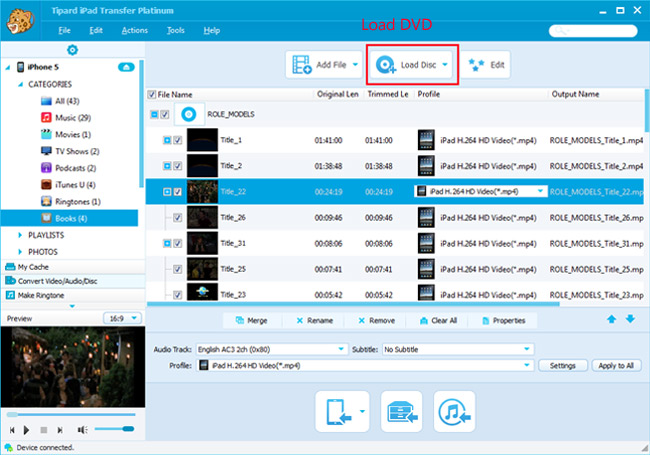Click the Properties button
The height and width of the screenshot is (455, 650).
click(x=504, y=320)
